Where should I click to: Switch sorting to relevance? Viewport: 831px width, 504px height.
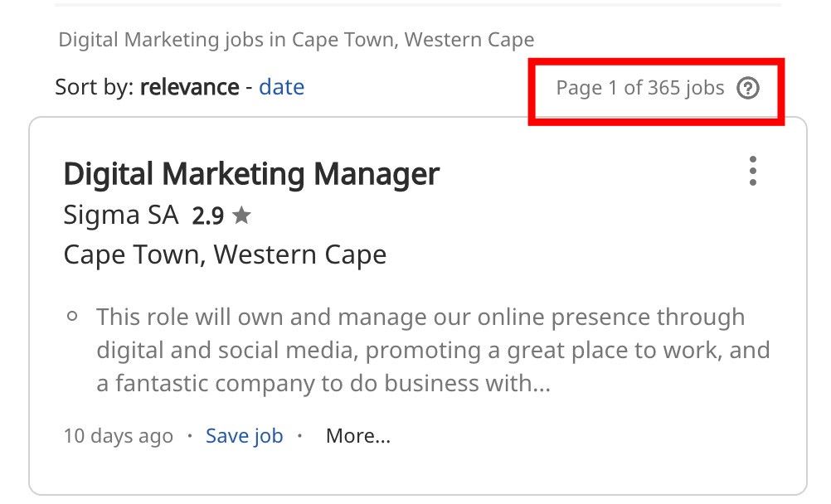pos(188,87)
